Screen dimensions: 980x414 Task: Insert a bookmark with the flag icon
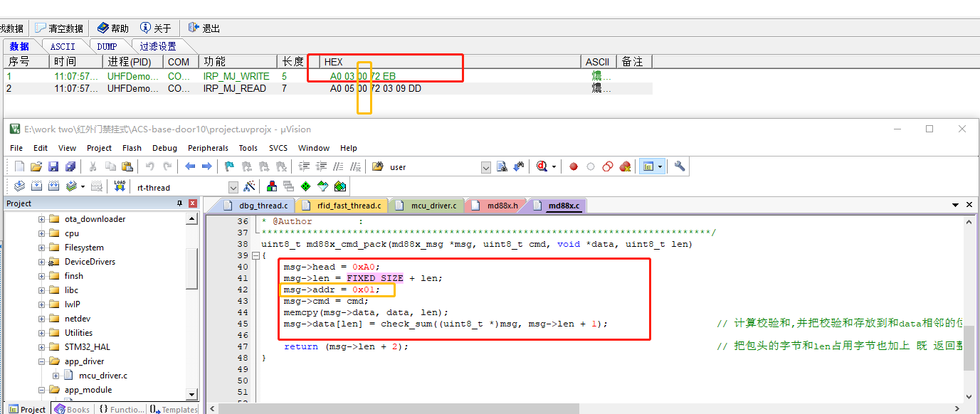[229, 166]
